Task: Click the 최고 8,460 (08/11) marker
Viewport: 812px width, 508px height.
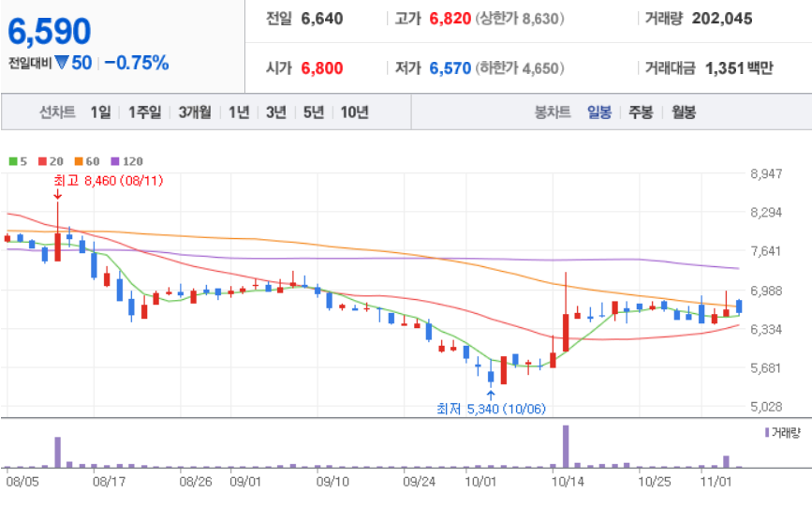Action: (x=109, y=180)
